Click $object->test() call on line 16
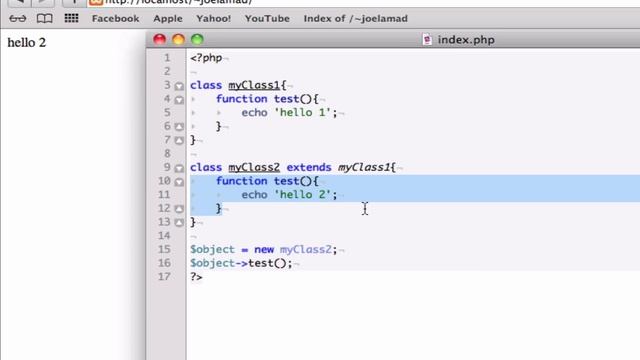This screenshot has height=360, width=640. click(x=241, y=263)
